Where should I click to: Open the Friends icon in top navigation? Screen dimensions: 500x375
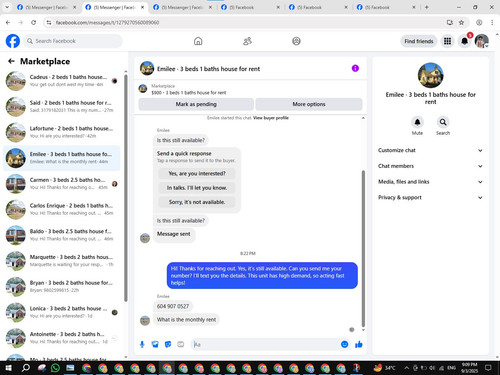pos(247,41)
